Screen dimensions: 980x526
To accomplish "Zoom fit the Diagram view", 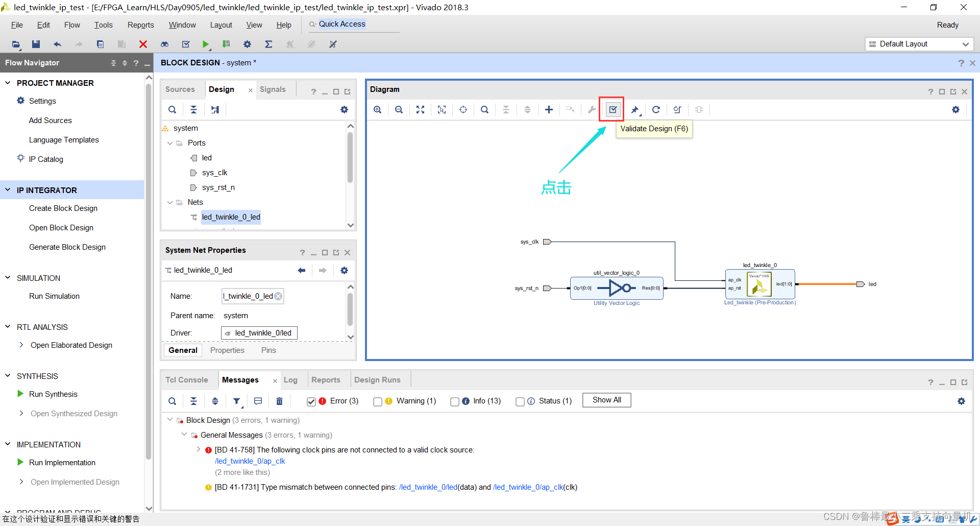I will click(420, 109).
